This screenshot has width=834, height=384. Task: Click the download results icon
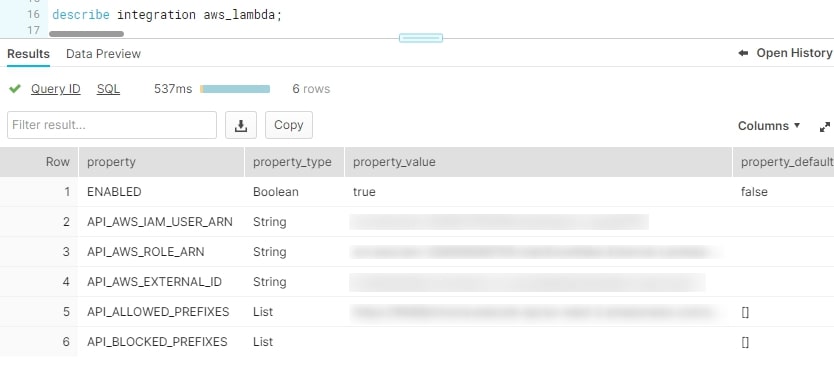[x=241, y=125]
